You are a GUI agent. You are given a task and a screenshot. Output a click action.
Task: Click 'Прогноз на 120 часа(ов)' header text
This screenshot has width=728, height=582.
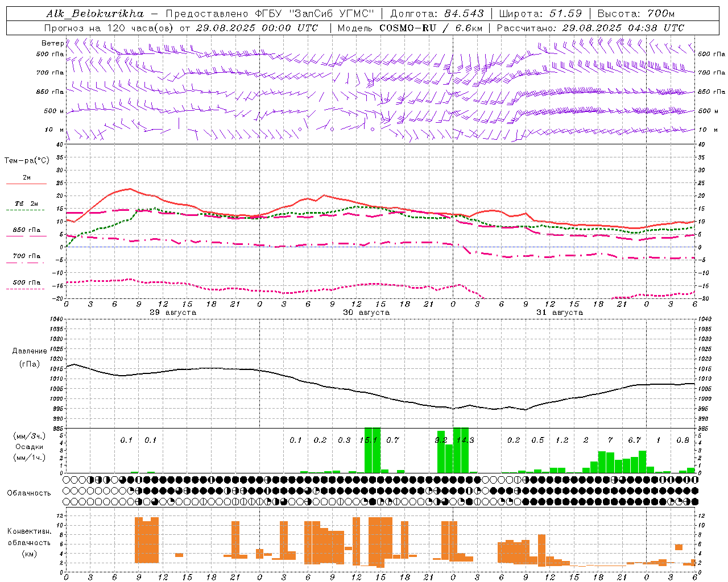[109, 28]
